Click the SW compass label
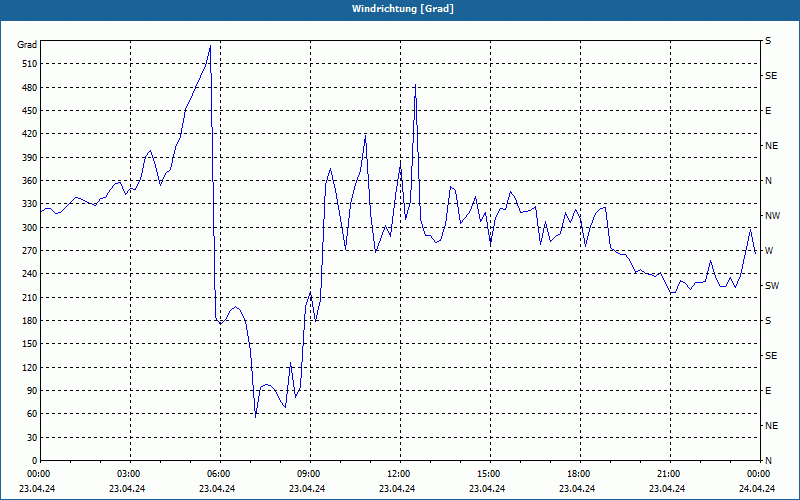Viewport: 800px width, 500px height. point(772,286)
